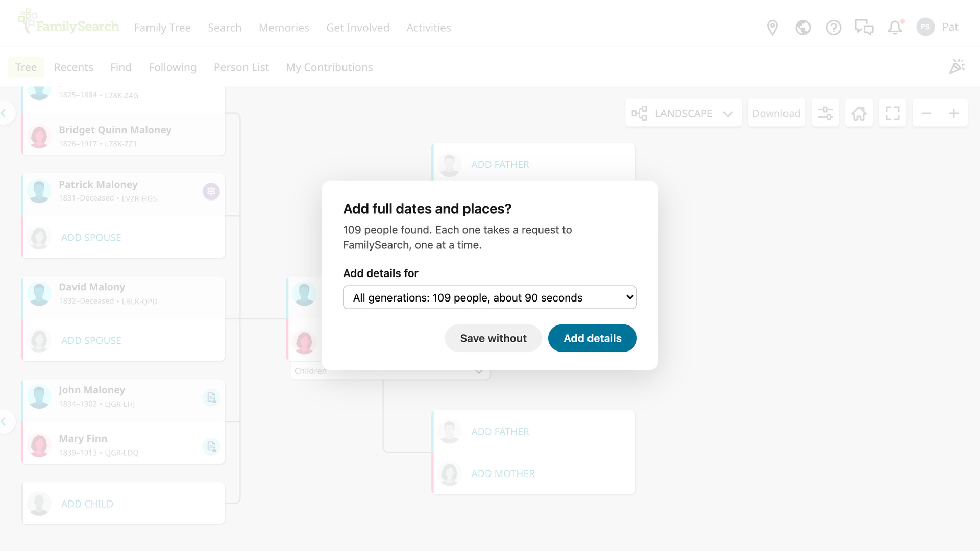Click Mary Finn's record hint icon
Viewport: 980px width, 551px height.
[211, 446]
